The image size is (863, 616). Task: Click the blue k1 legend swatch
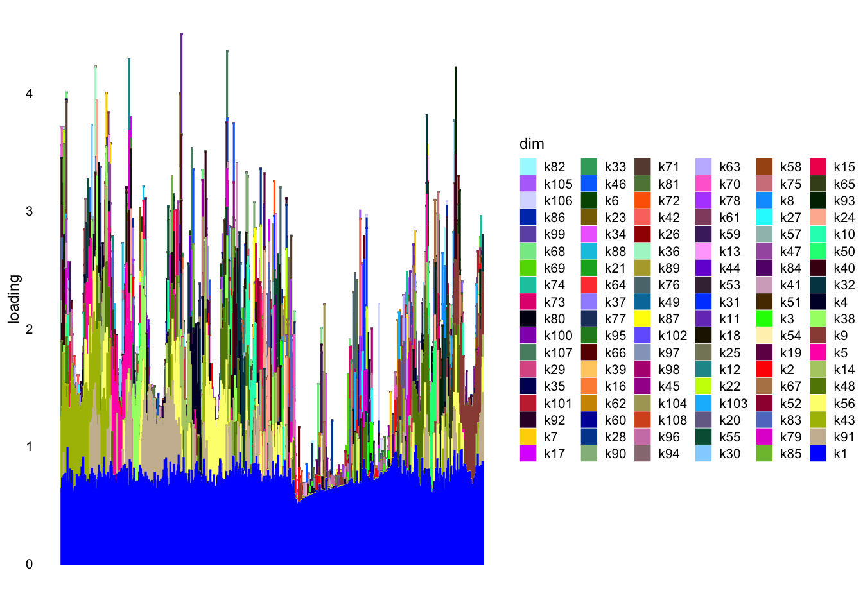817,454
